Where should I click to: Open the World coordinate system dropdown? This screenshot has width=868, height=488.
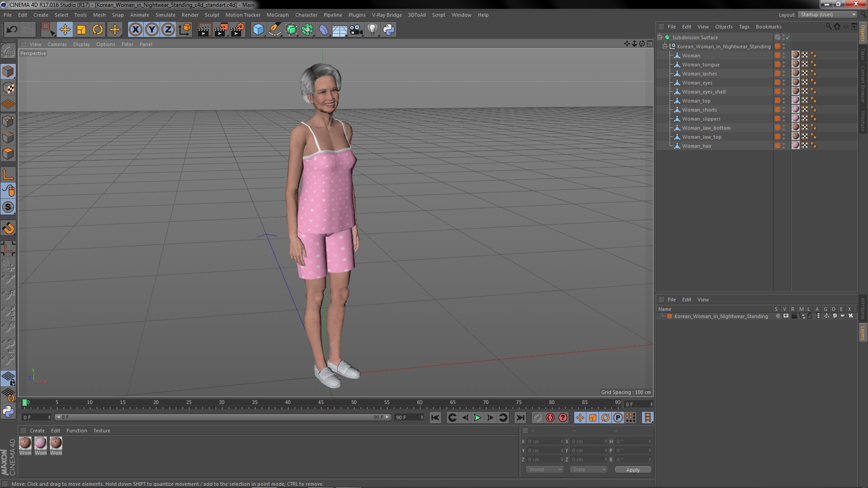[545, 469]
